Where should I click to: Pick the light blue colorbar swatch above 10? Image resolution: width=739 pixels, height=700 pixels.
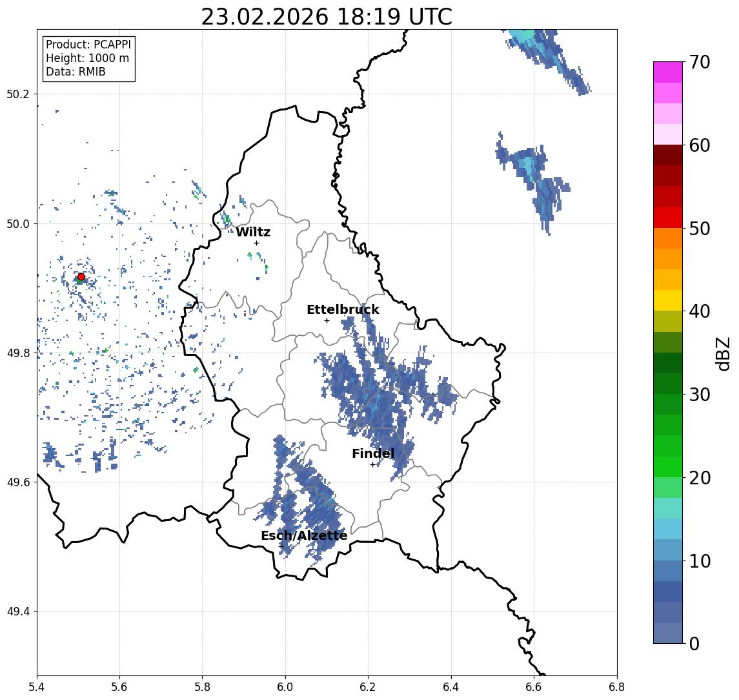(668, 550)
